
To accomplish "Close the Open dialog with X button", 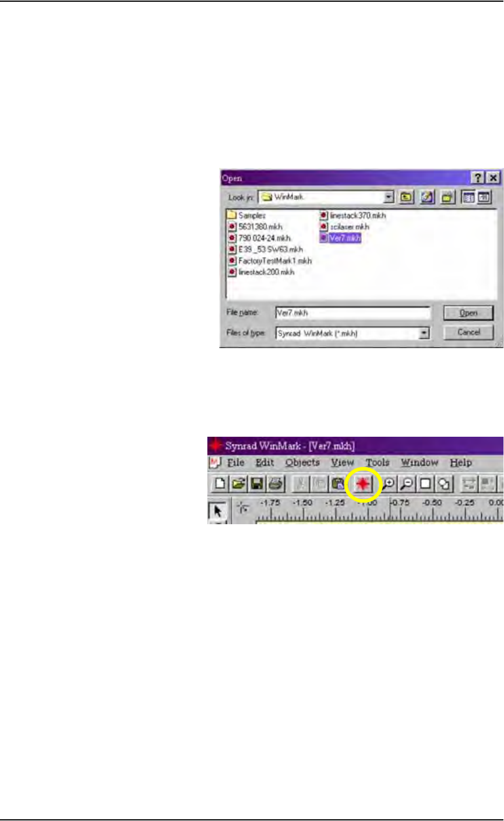I will 492,178.
